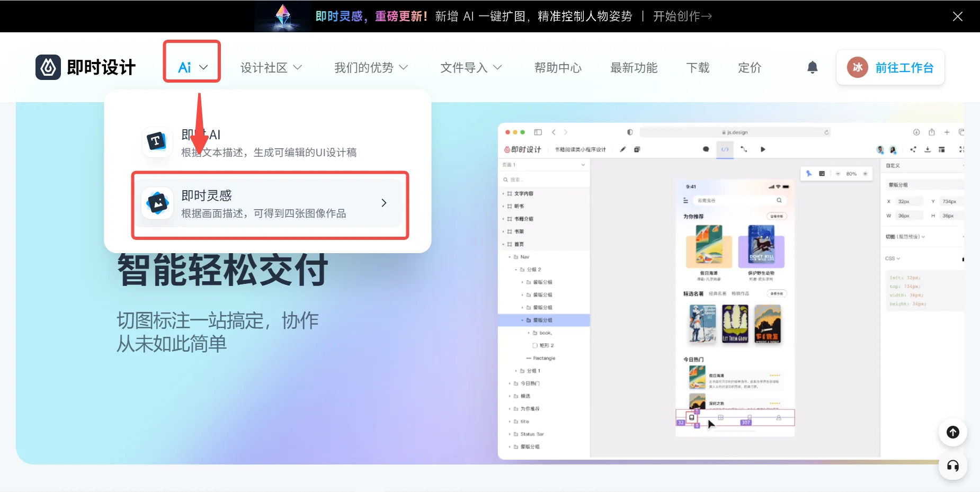This screenshot has width=980, height=492.
Task: Click the share icon in the editor toolbar
Action: [x=913, y=150]
